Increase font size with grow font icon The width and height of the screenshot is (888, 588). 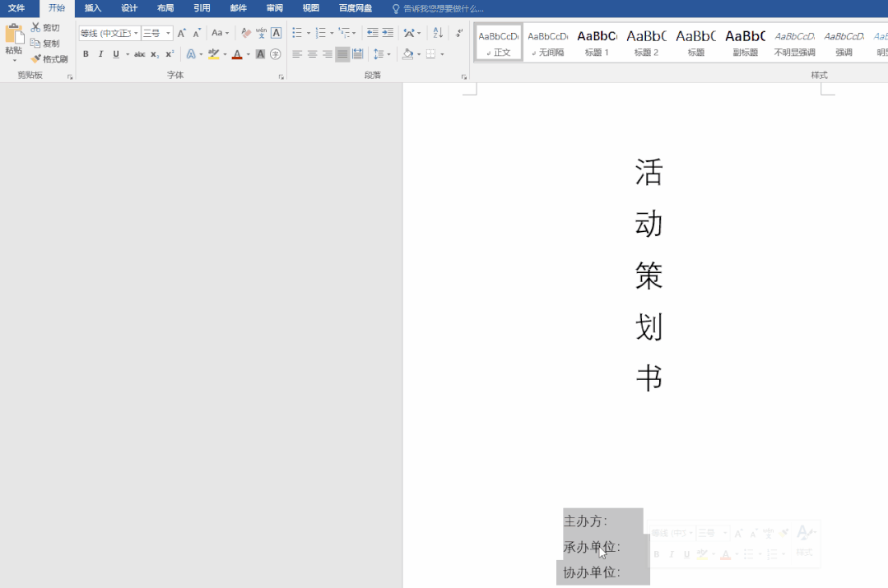click(181, 34)
